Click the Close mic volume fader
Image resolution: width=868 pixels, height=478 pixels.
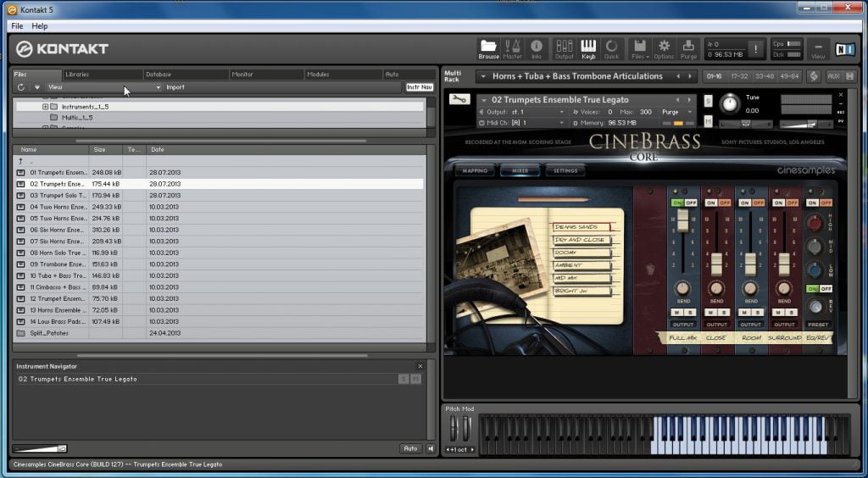click(x=716, y=264)
